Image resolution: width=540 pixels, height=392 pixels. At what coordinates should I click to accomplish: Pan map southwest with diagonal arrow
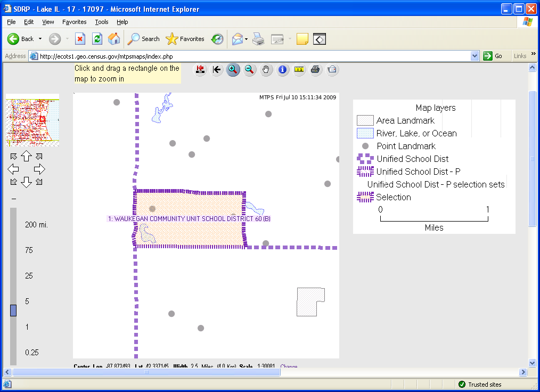[13, 182]
